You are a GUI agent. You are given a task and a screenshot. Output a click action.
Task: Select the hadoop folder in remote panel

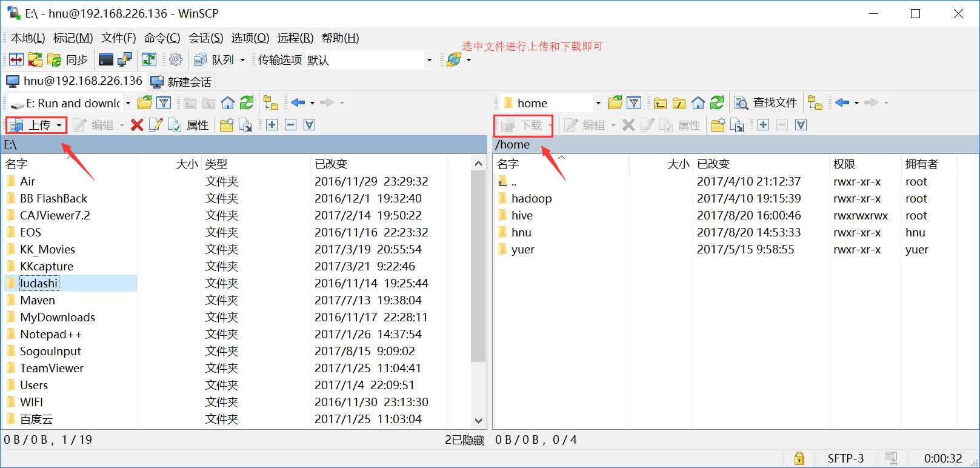pyautogui.click(x=532, y=198)
